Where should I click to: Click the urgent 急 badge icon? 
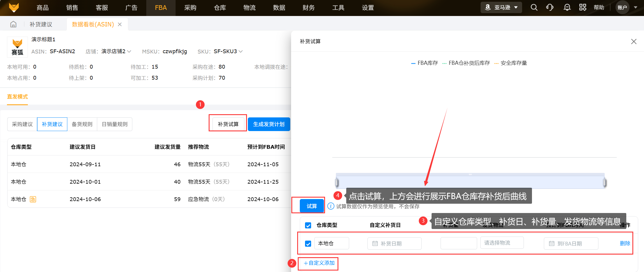point(33,199)
